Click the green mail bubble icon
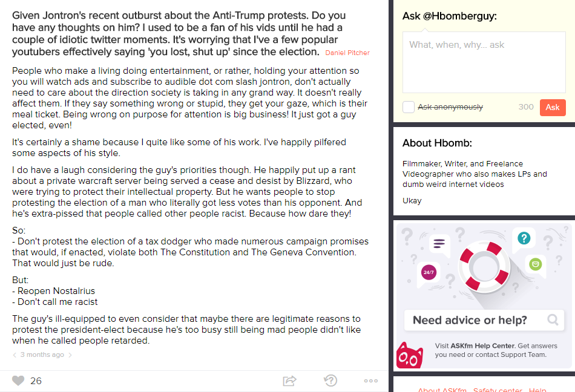 (x=536, y=264)
